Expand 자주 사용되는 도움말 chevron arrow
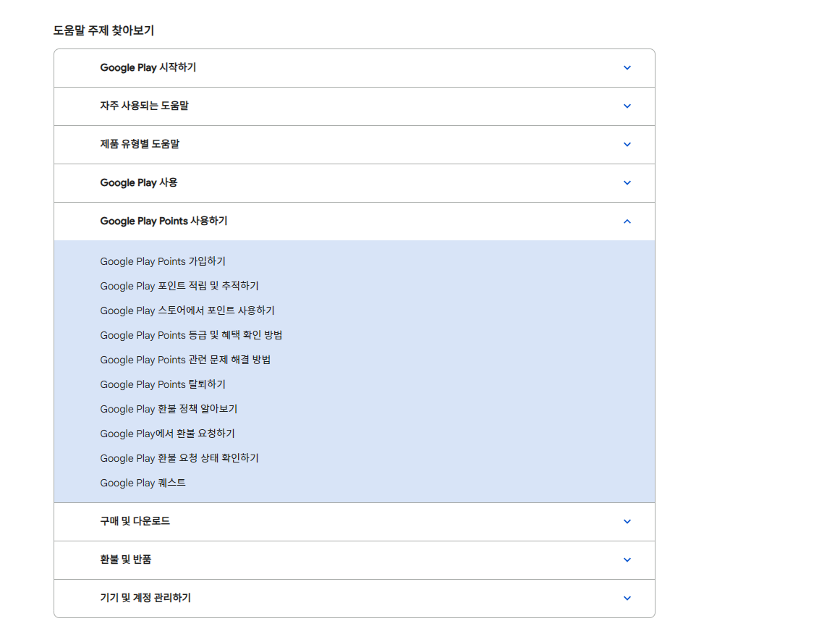The width and height of the screenshot is (840, 621). [x=627, y=106]
